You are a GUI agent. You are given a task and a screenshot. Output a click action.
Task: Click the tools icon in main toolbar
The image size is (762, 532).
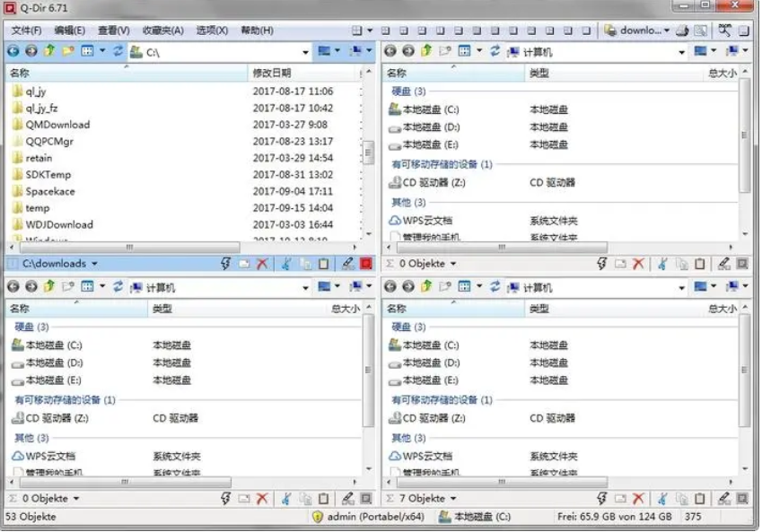coord(724,31)
